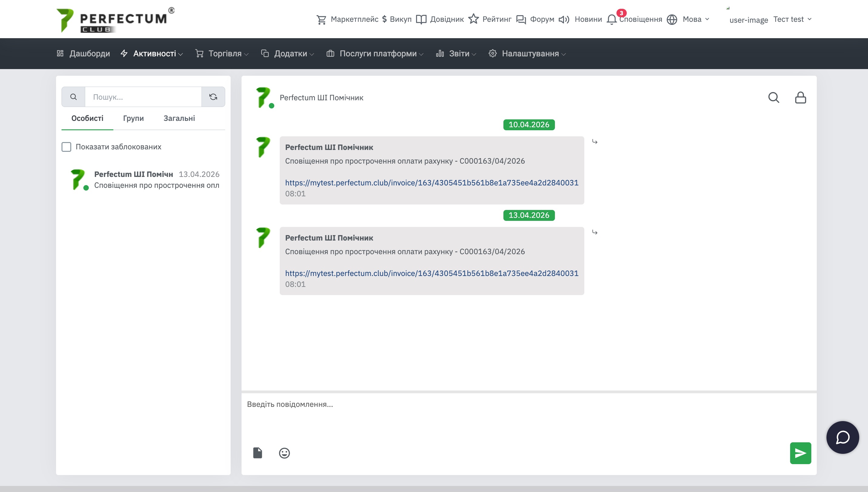
Task: Forward the 10.04.2026 message via the arrow icon
Action: pos(595,141)
